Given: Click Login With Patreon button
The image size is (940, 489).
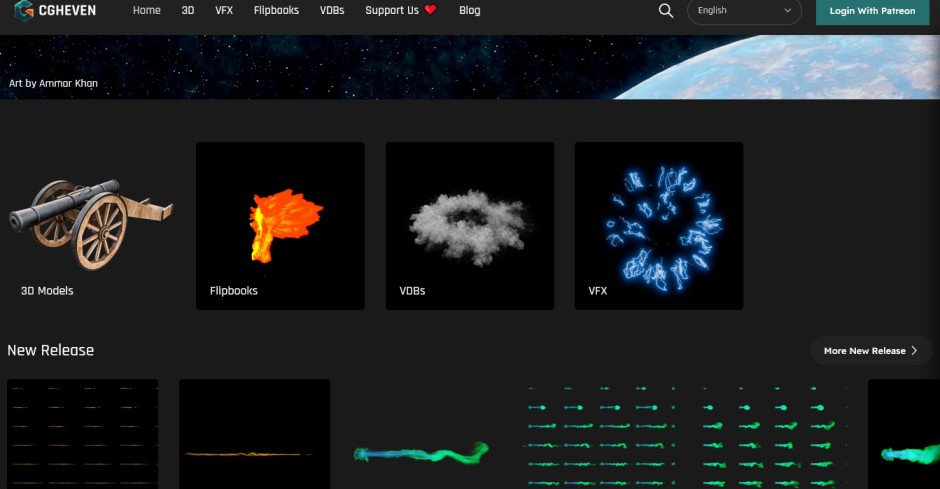Looking at the screenshot, I should click(872, 11).
